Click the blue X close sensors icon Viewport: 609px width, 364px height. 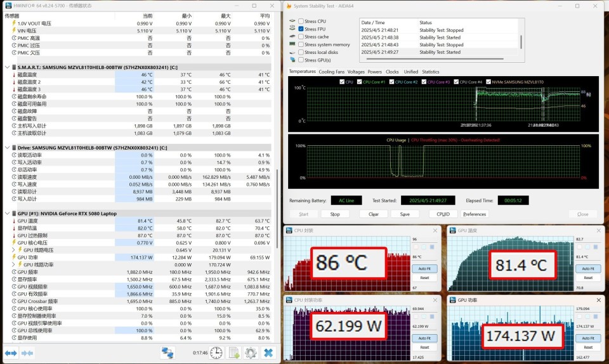pyautogui.click(x=268, y=353)
